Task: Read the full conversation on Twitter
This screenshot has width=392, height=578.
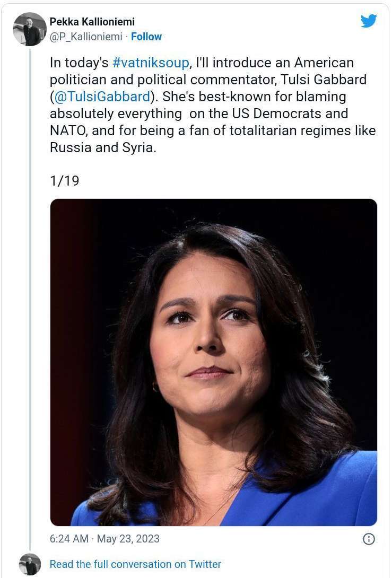Action: (135, 564)
